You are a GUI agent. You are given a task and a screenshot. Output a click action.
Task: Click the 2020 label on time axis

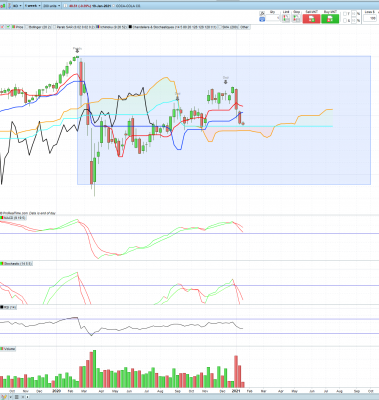[56, 390]
